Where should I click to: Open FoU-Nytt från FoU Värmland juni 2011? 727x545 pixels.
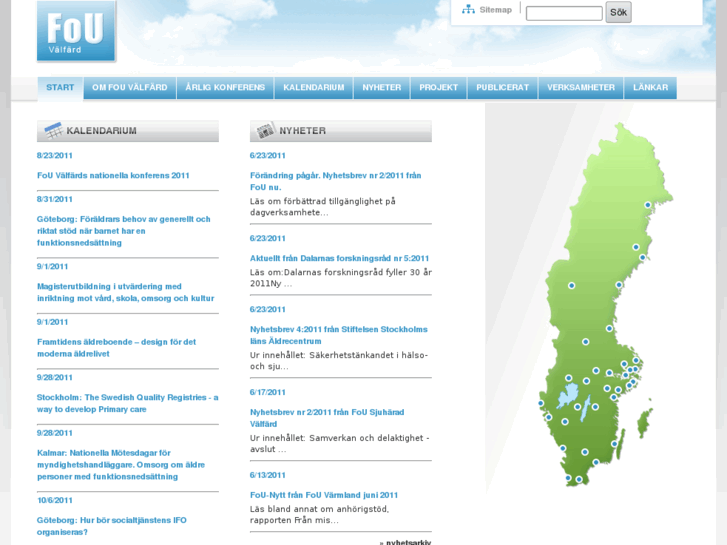324,495
